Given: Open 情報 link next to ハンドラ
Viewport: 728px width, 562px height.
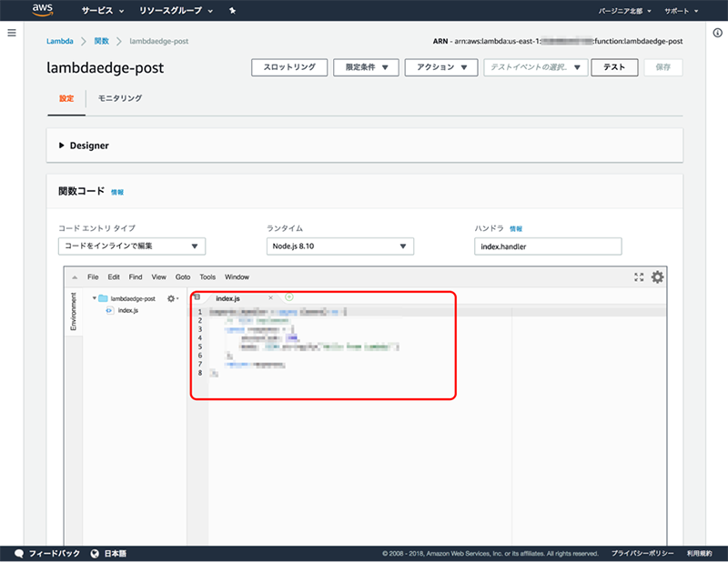Looking at the screenshot, I should click(x=516, y=229).
